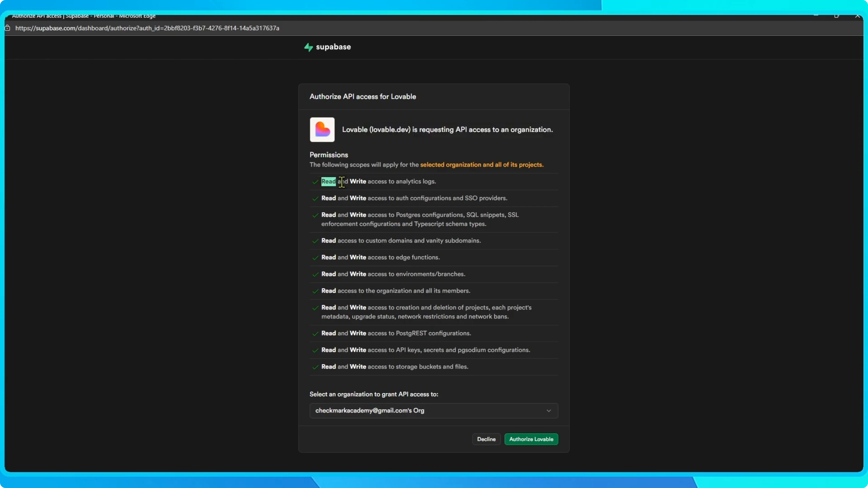Screen dimensions: 868x488
Task: Click checkmark beside organization members permission
Action: click(315, 291)
